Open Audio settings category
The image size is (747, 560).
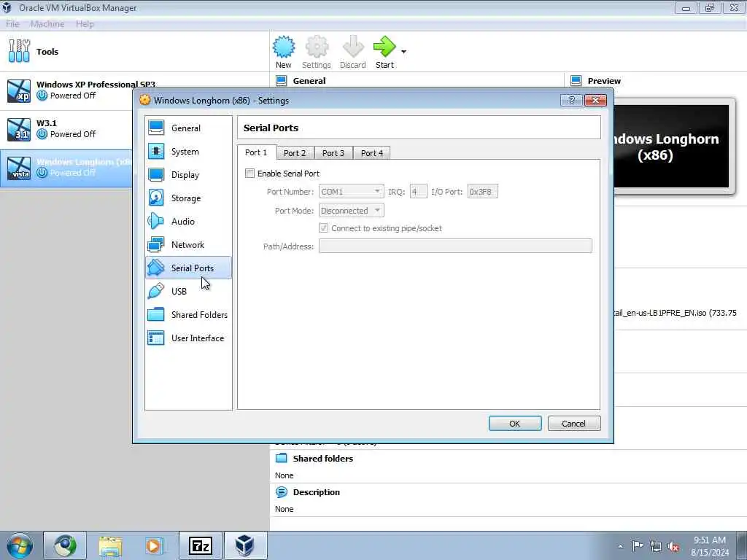coord(188,222)
